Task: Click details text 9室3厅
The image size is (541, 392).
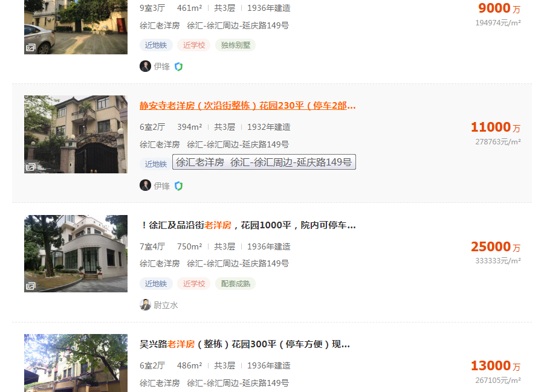Action: tap(152, 8)
